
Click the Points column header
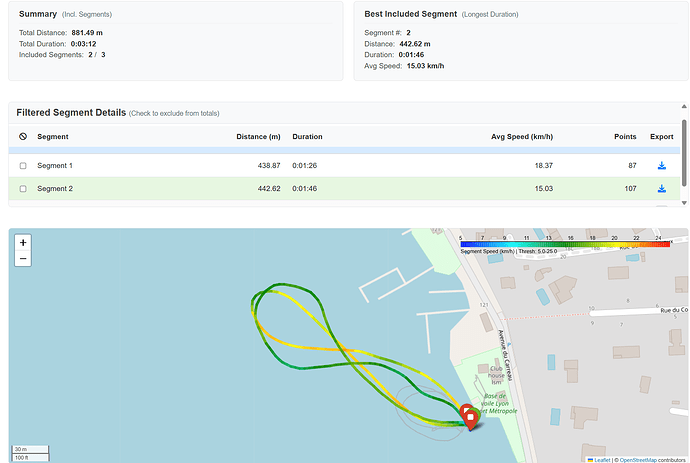[x=625, y=136]
